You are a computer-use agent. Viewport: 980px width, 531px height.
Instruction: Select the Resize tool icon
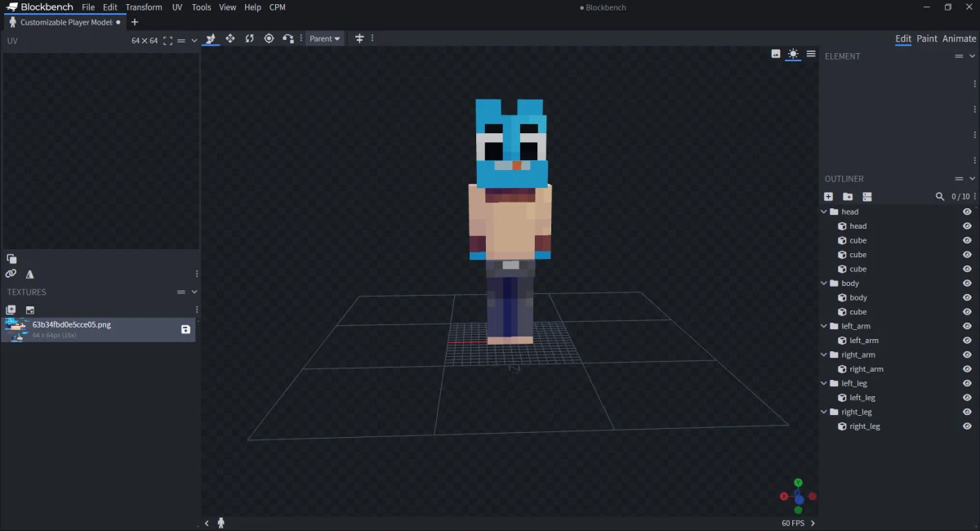pos(229,38)
